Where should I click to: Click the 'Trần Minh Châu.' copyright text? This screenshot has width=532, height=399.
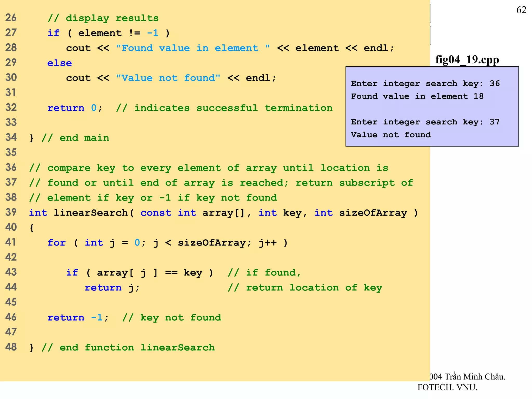click(x=475, y=377)
